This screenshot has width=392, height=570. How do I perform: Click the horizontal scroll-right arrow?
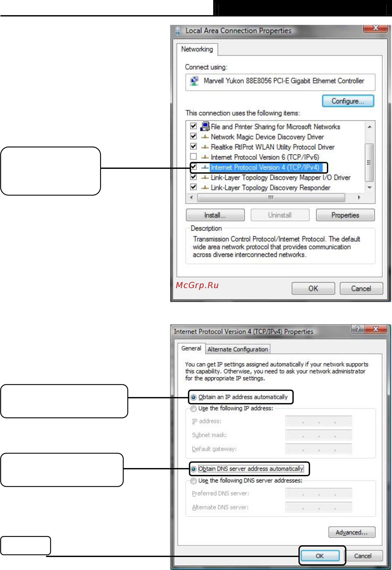tap(359, 197)
